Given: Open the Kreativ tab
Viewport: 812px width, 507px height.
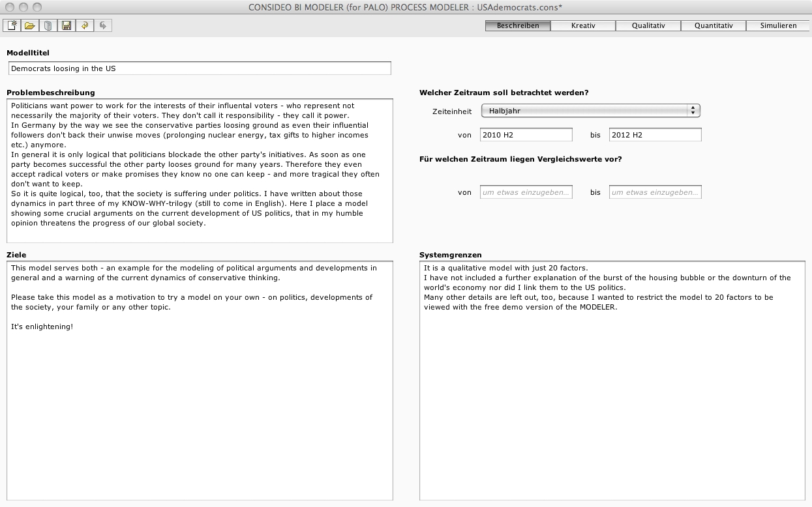Looking at the screenshot, I should pyautogui.click(x=583, y=25).
